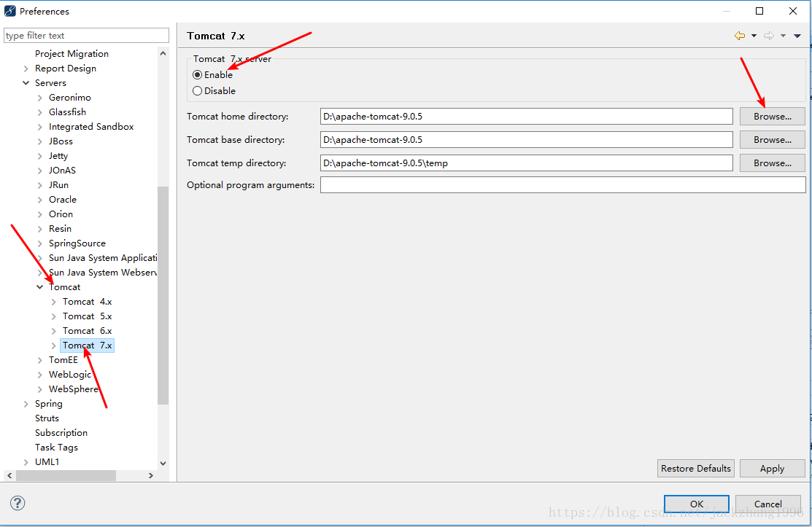Click the tree scroll down arrow
The height and width of the screenshot is (527, 812).
tap(163, 464)
